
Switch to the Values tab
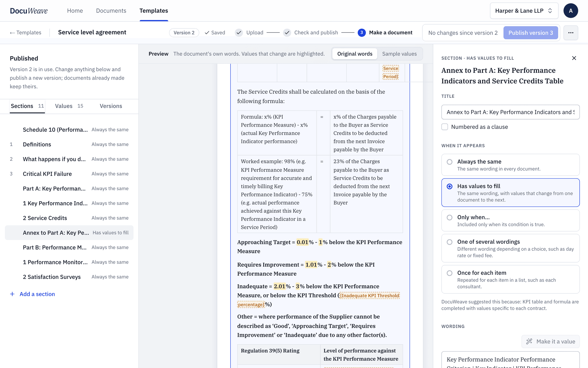click(x=69, y=106)
